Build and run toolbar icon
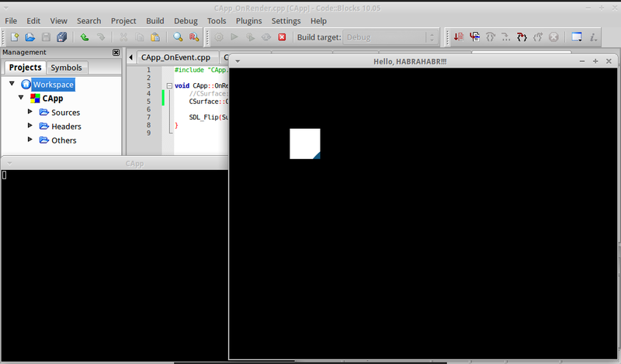 250,37
